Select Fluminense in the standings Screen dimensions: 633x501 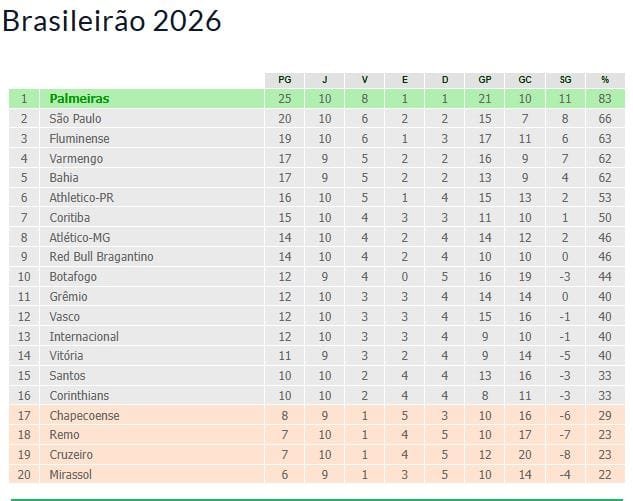pyautogui.click(x=79, y=139)
